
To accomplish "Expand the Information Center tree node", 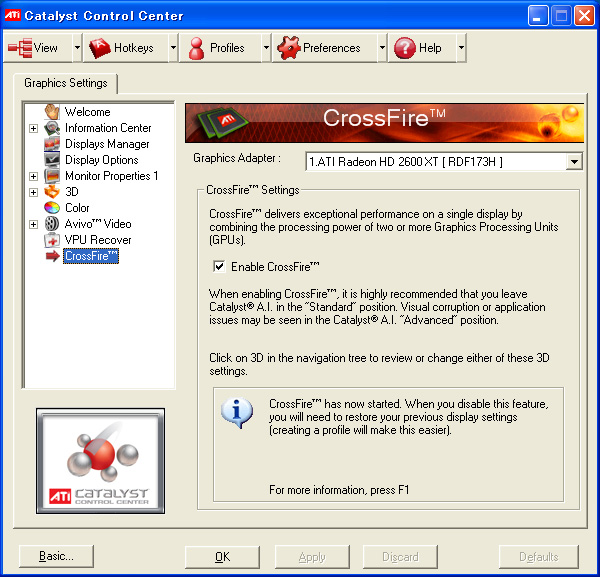I will coord(34,128).
